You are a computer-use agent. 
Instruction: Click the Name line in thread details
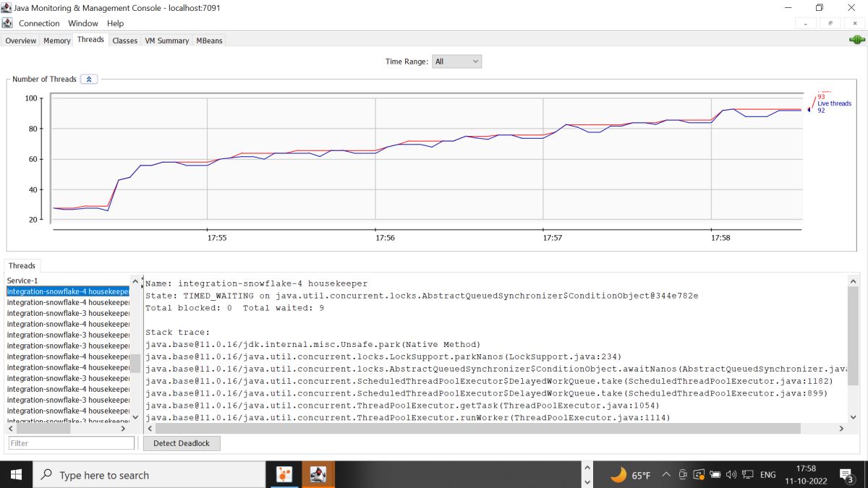pos(256,283)
